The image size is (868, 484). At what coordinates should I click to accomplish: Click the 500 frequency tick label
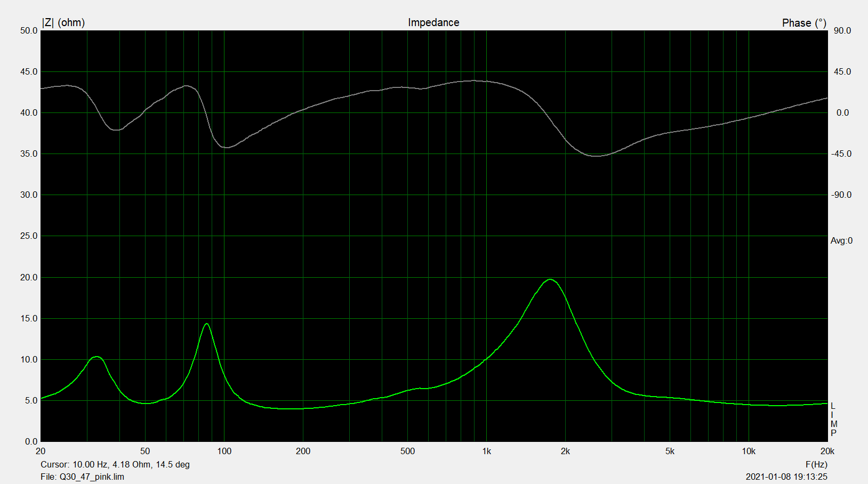coord(407,451)
